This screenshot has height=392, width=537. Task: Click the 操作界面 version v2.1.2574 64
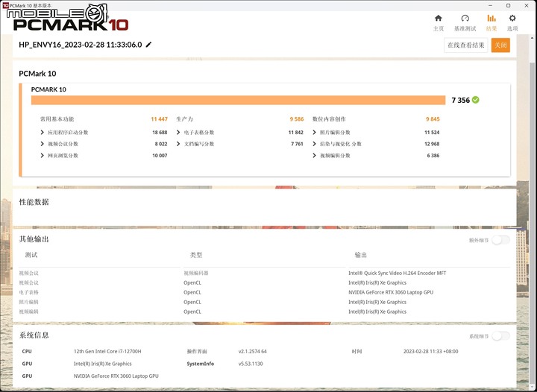coord(253,351)
